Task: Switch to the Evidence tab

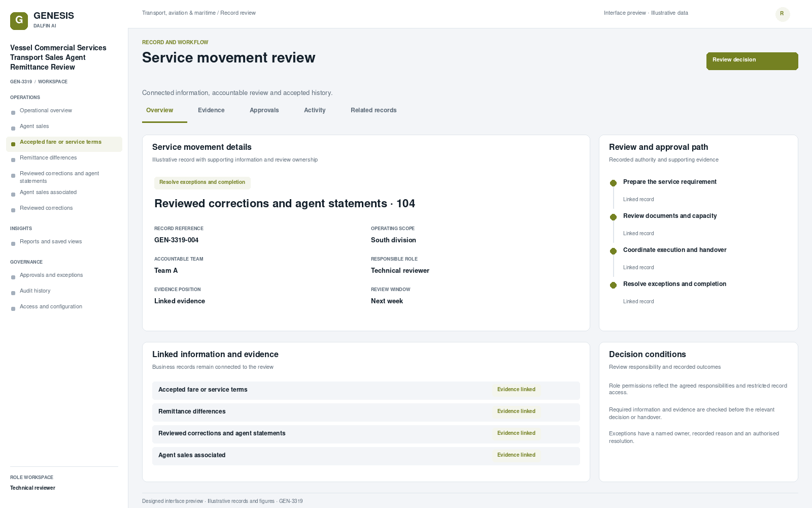Action: (x=211, y=110)
